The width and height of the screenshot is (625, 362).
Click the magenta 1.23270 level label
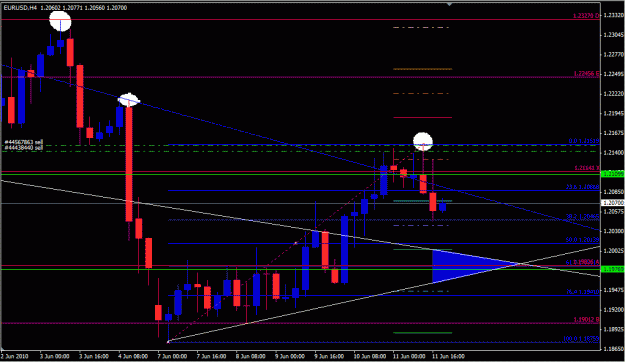(586, 16)
